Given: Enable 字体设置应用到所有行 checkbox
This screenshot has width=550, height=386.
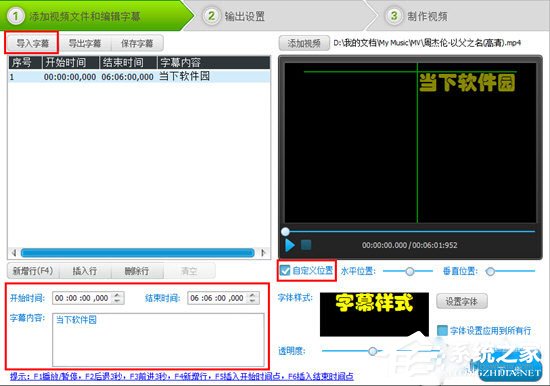Looking at the screenshot, I should tap(442, 330).
